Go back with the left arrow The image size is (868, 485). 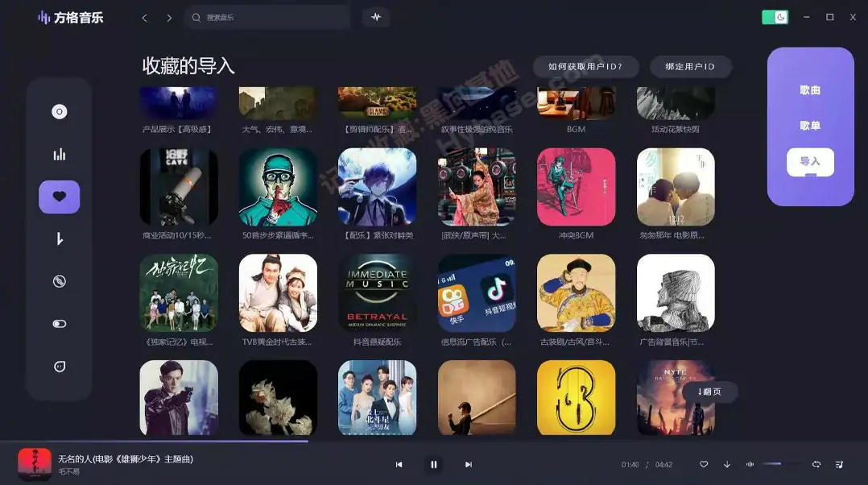[x=144, y=18]
